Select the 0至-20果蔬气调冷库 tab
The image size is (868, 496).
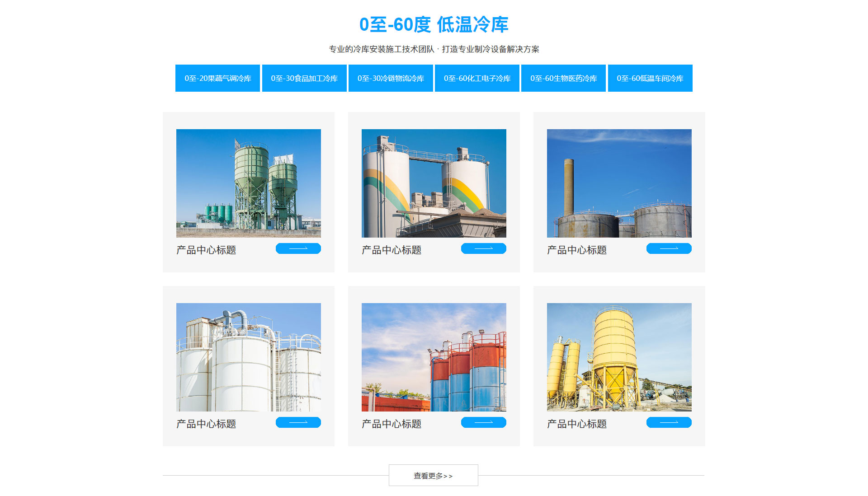(217, 78)
